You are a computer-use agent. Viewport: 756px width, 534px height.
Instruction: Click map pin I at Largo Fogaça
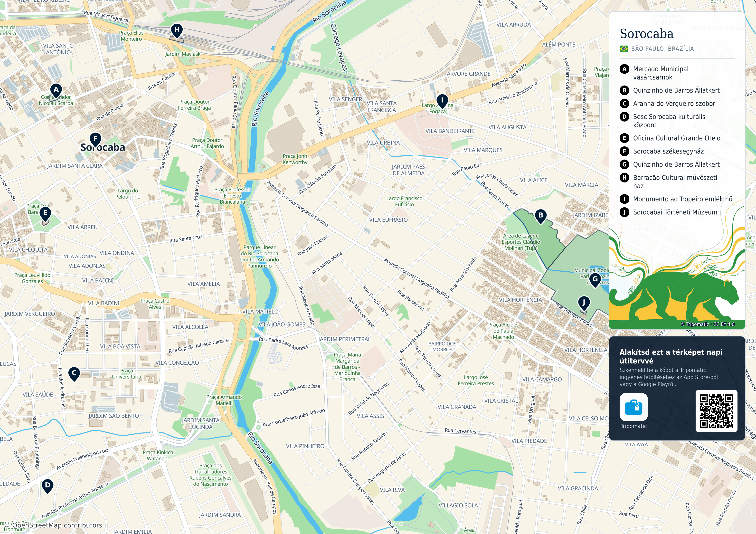tap(442, 101)
